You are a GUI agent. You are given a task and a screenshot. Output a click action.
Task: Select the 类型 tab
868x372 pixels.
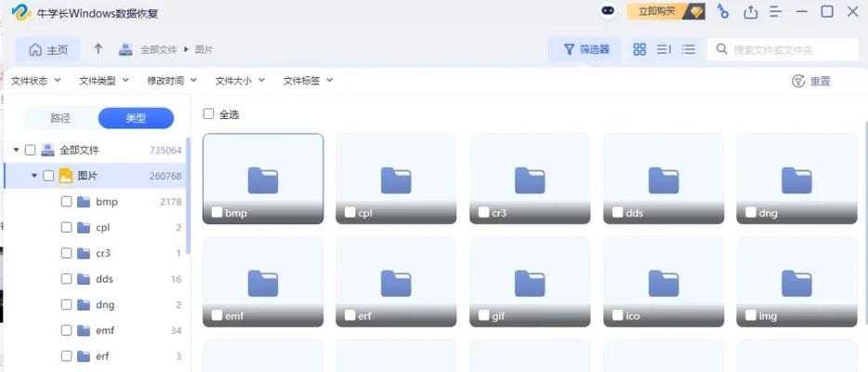136,118
